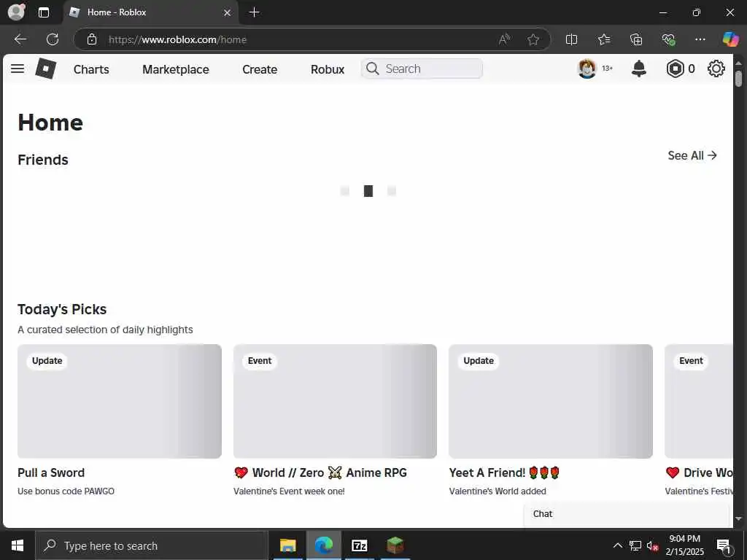Focus the Roblox Search field

pos(422,69)
